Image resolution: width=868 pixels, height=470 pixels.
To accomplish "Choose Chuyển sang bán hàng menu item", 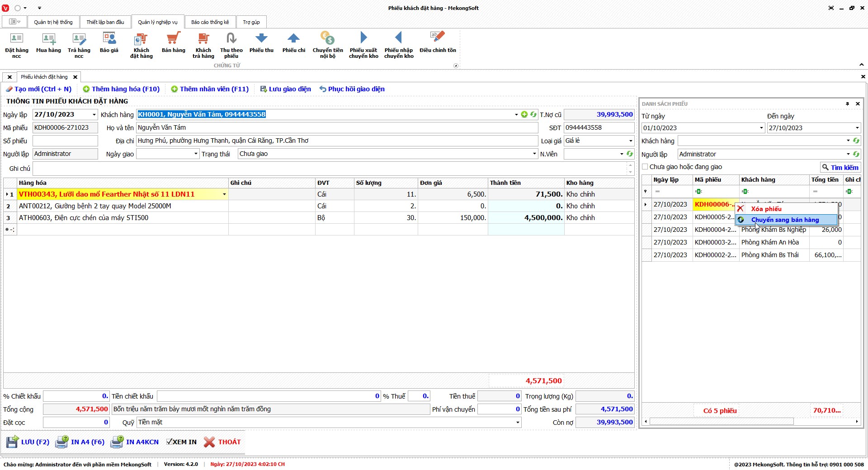I will (x=785, y=220).
